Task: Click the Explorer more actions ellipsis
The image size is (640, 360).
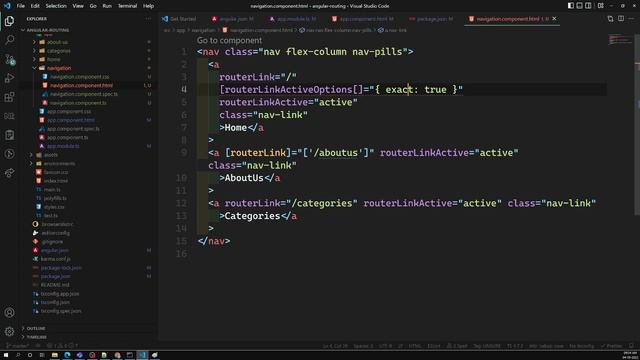Action: click(x=148, y=19)
